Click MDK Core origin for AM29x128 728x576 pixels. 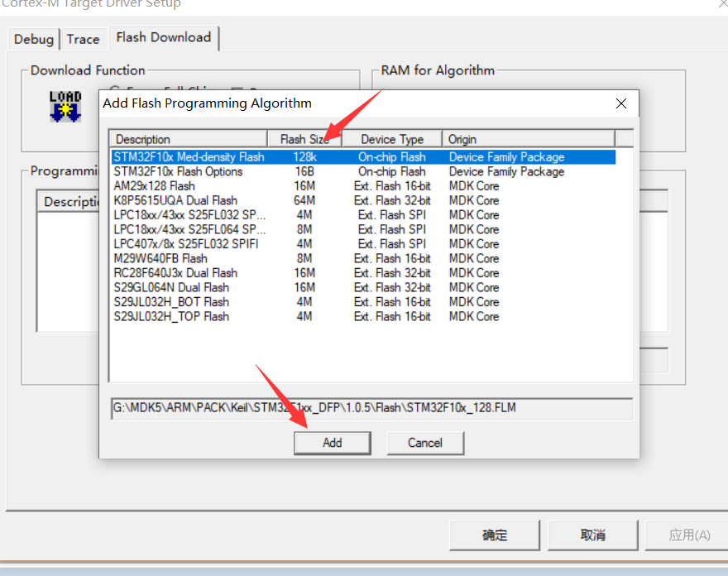pos(474,186)
